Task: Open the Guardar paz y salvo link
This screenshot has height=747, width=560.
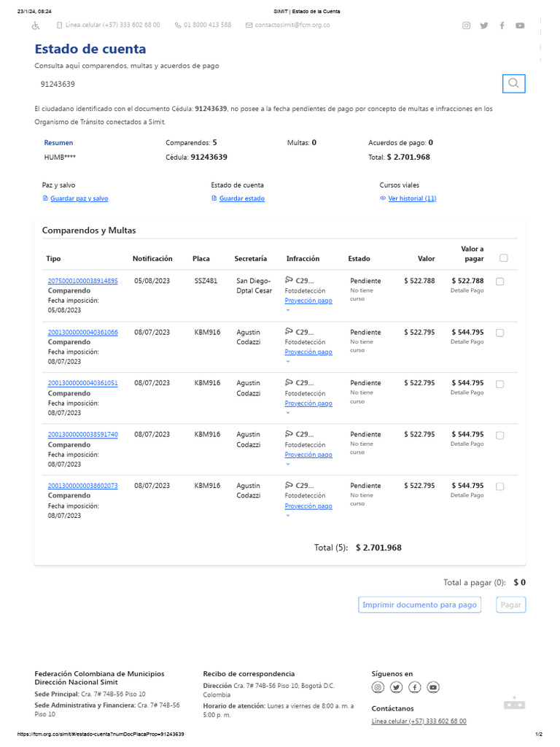Action: [x=79, y=198]
